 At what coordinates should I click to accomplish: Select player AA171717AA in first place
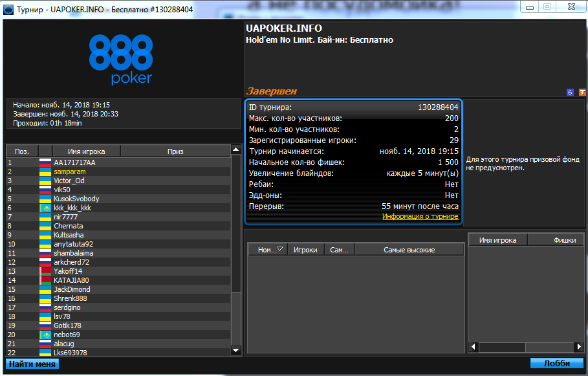[x=118, y=162]
